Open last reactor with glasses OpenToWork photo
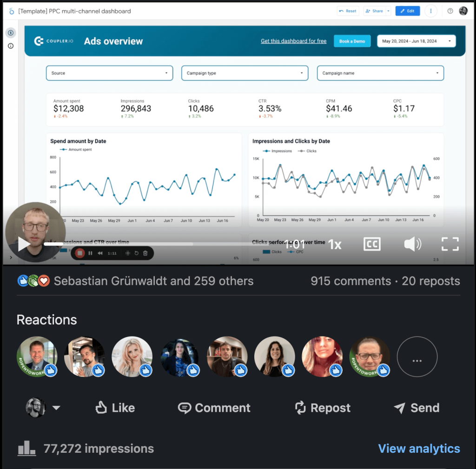The height and width of the screenshot is (469, 476). click(370, 357)
